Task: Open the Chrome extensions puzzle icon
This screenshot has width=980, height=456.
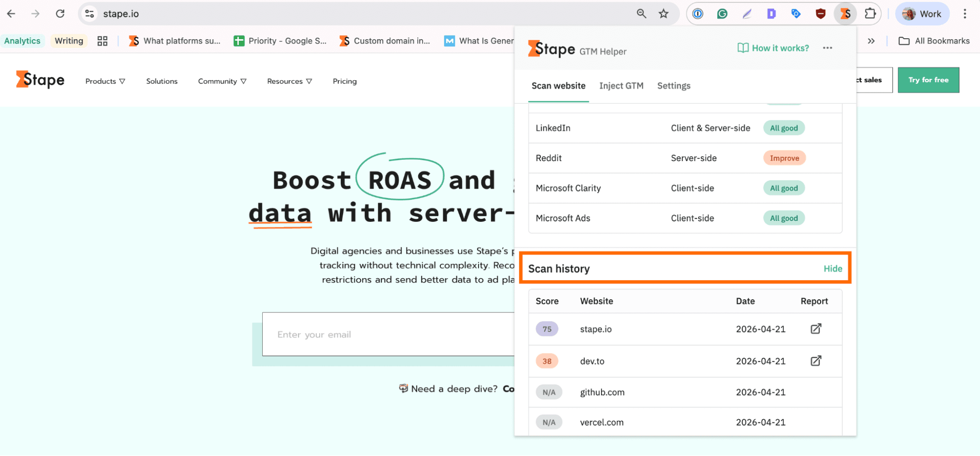Action: pos(870,14)
